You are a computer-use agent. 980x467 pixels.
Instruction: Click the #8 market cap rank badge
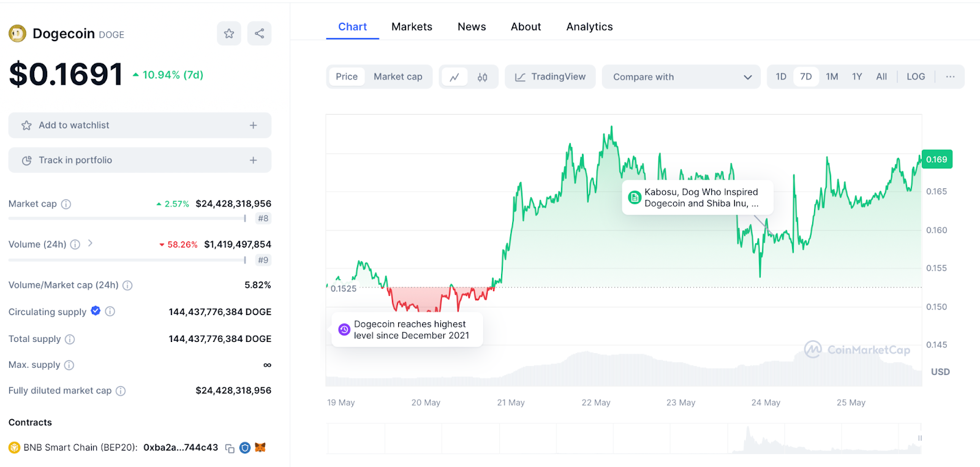click(x=263, y=218)
